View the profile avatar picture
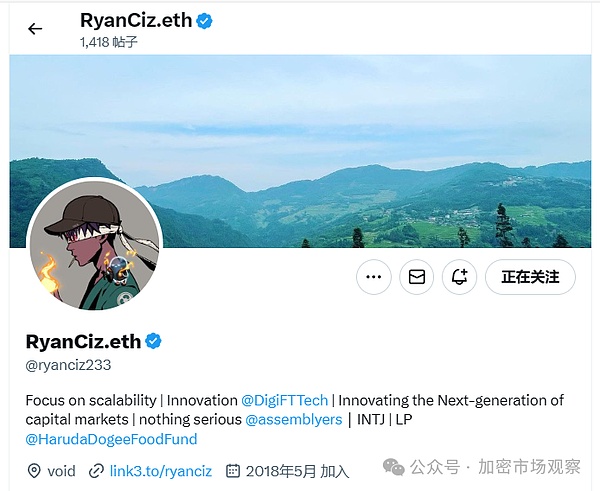 [95, 244]
